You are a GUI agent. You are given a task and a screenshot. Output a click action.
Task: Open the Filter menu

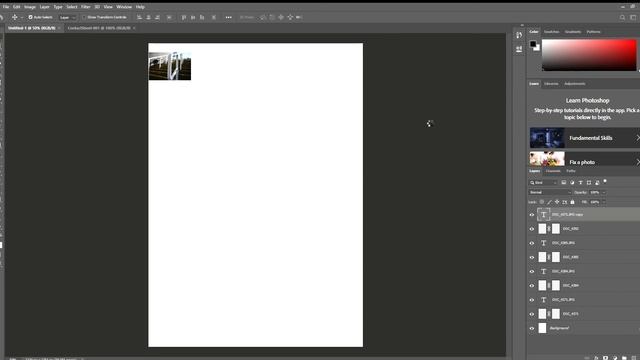(x=85, y=7)
